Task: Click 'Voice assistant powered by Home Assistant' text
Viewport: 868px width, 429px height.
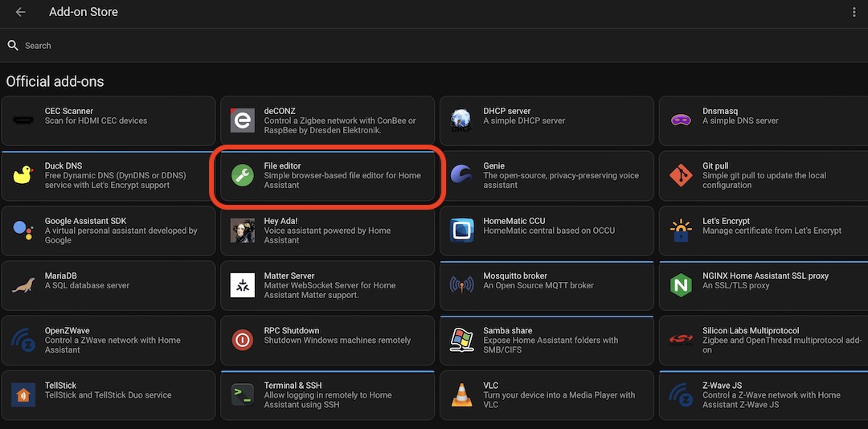Action: pyautogui.click(x=327, y=235)
